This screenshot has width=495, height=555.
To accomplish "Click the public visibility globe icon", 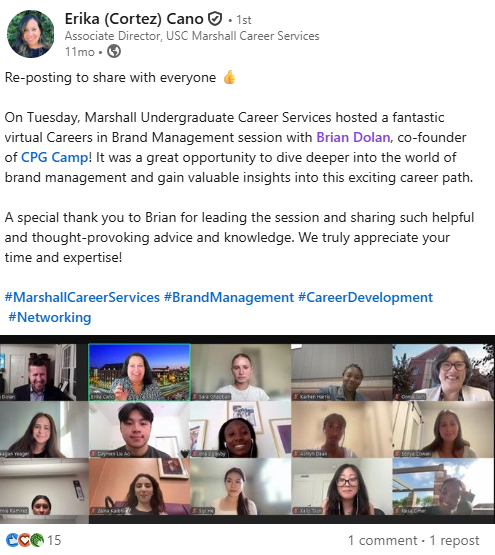I will pyautogui.click(x=114, y=52).
